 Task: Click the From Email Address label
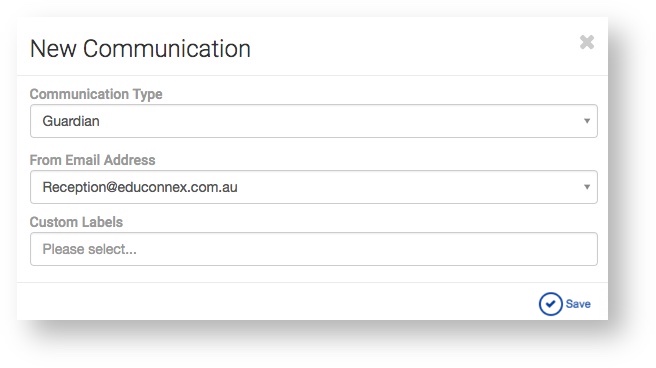pyautogui.click(x=92, y=160)
